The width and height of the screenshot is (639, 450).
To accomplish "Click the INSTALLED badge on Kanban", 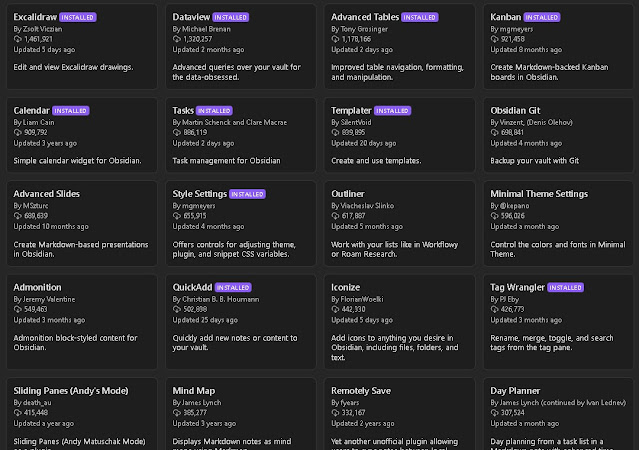I will pyautogui.click(x=542, y=17).
